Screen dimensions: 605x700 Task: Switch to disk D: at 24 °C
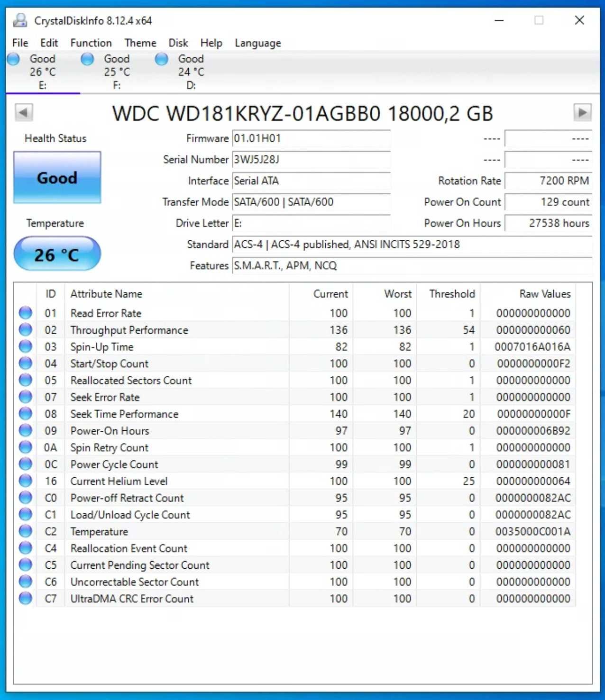point(191,72)
